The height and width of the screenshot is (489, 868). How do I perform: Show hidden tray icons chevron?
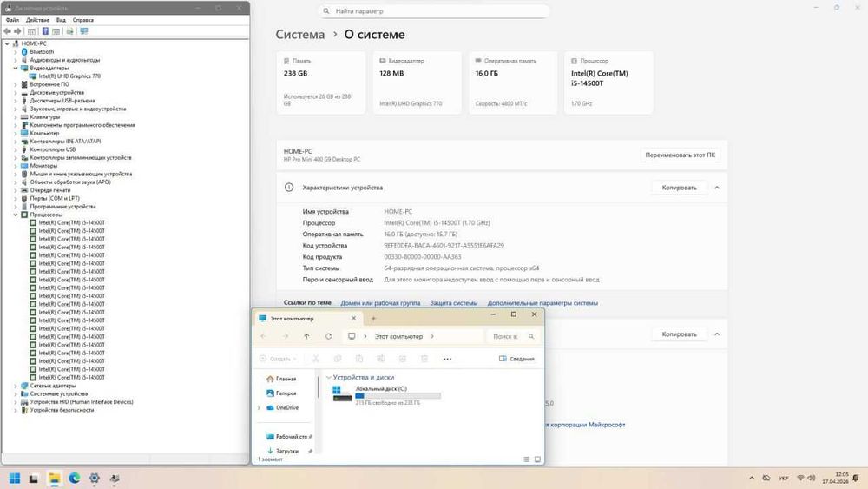coord(751,478)
